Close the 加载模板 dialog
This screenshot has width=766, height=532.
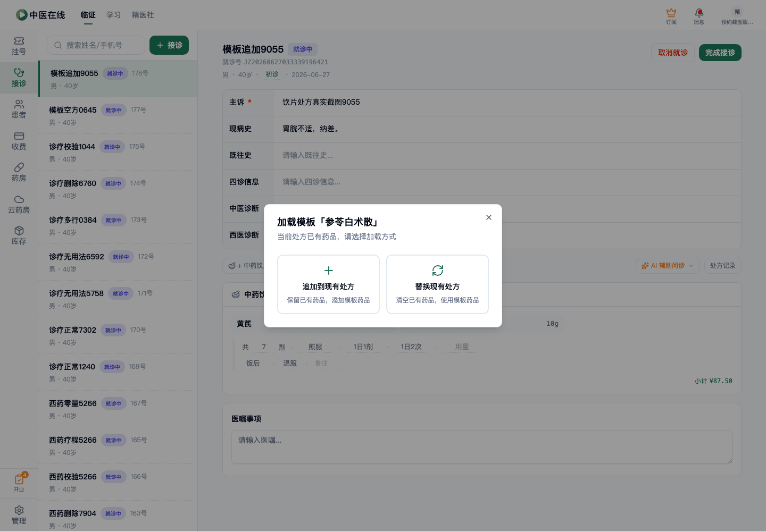click(x=489, y=217)
